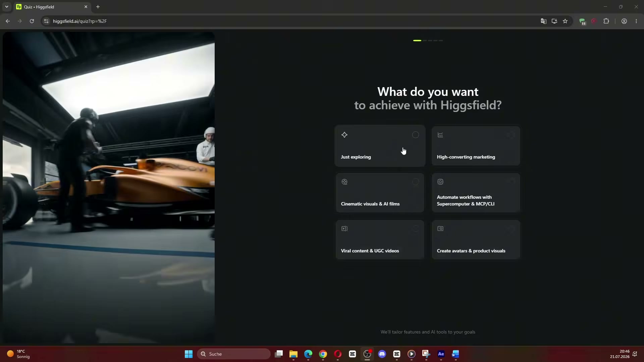This screenshot has width=644, height=362.
Task: Click "We'll tailor features and AI tools" text
Action: click(x=428, y=332)
